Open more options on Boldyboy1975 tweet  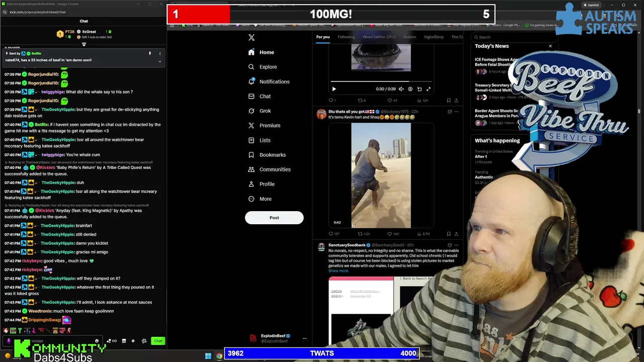click(456, 112)
